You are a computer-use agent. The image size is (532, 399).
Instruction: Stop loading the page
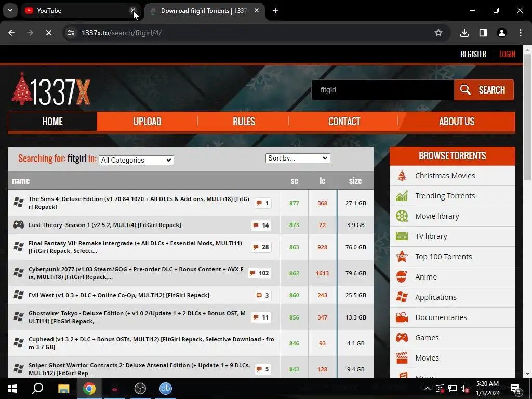[x=48, y=33]
